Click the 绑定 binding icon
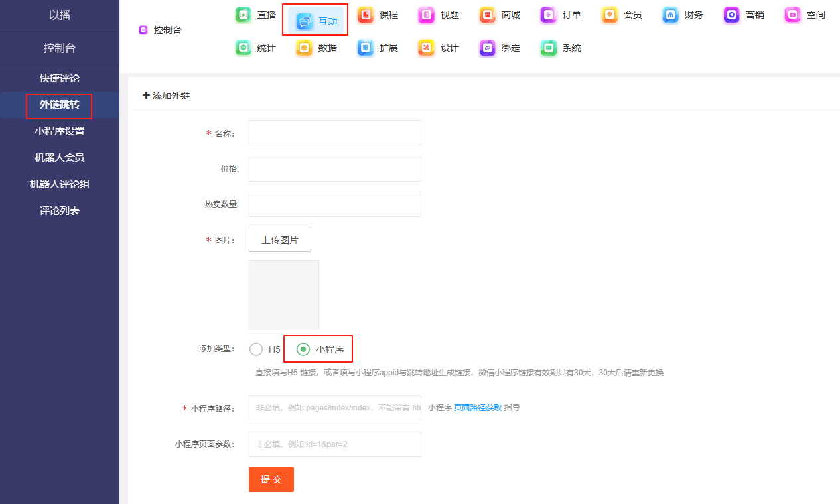This screenshot has height=504, width=840. (x=488, y=48)
